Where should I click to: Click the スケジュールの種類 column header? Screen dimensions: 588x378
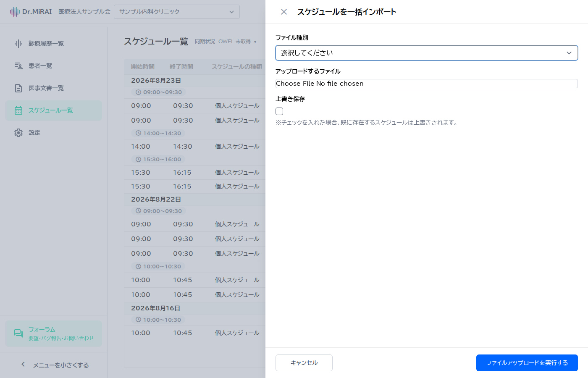coord(237,67)
